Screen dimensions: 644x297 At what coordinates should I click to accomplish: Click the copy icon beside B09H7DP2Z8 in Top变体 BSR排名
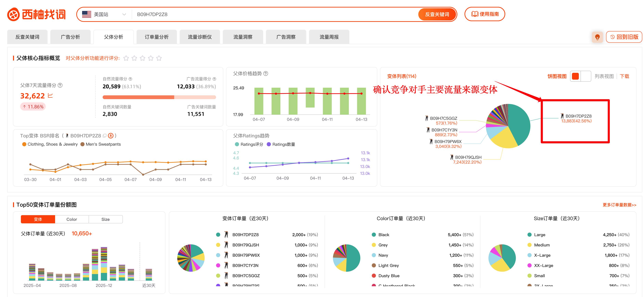click(105, 136)
